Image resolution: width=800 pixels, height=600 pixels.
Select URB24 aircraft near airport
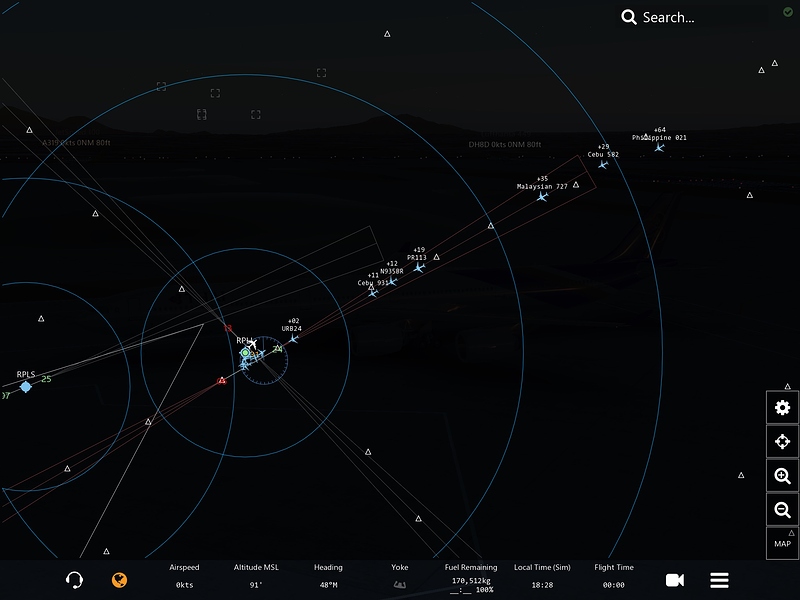(x=293, y=339)
